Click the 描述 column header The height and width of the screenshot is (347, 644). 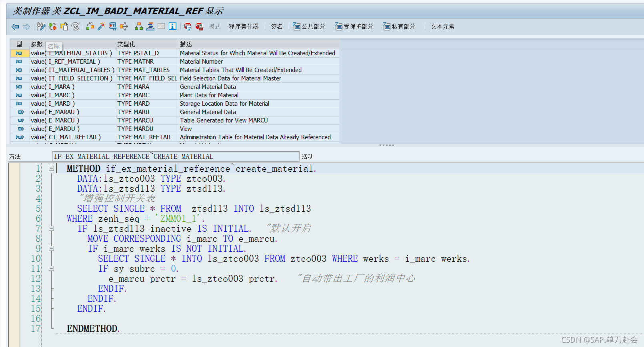tap(259, 44)
